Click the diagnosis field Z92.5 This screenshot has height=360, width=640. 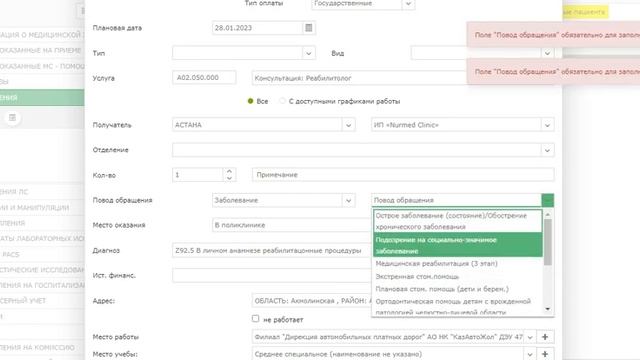pos(271,250)
